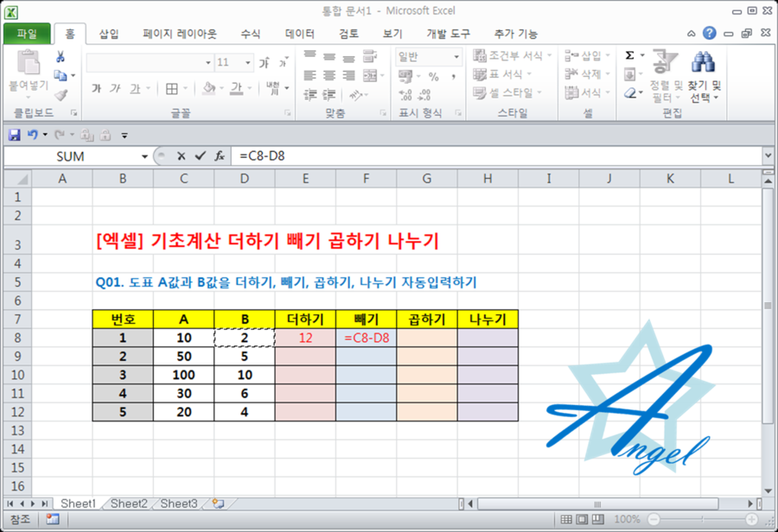Open Insert Function with the fx icon
Viewport: 778px width, 532px height.
[220, 156]
